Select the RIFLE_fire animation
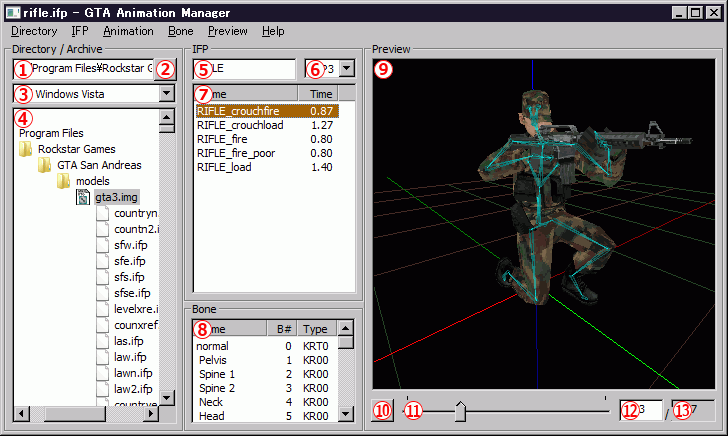 click(x=265, y=139)
